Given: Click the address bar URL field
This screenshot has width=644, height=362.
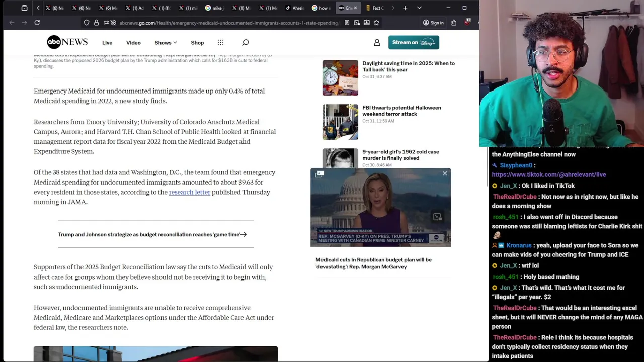Looking at the screenshot, I should 229,23.
